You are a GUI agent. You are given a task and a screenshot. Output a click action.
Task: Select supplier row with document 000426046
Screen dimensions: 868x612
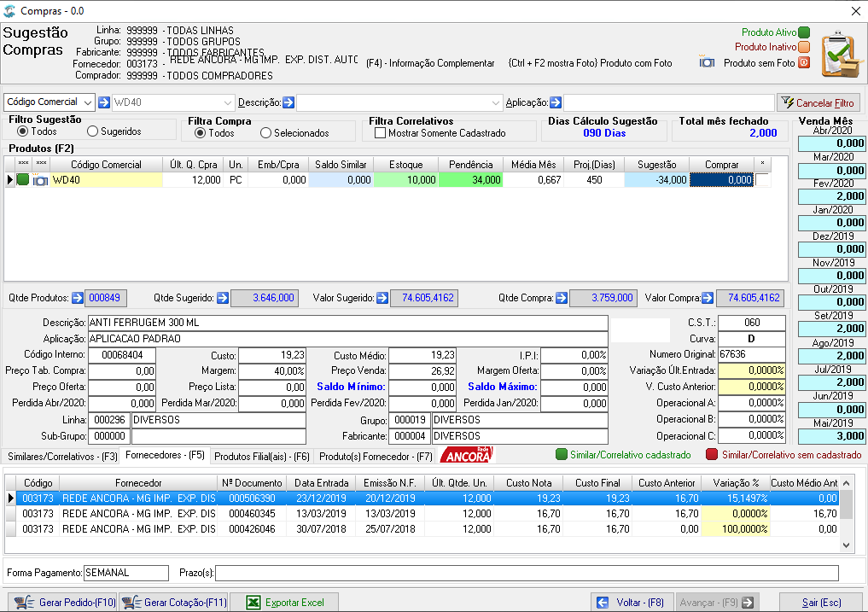428,529
